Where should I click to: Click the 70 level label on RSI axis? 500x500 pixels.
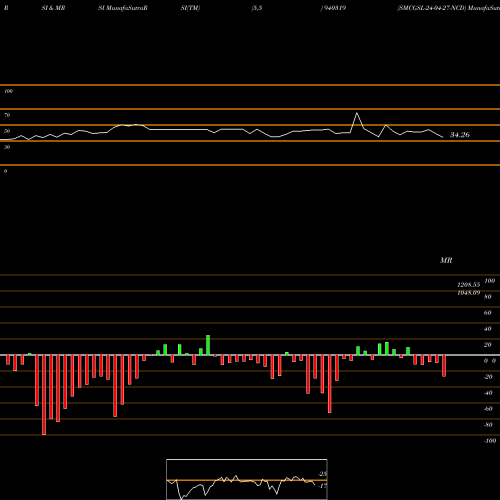click(7, 115)
